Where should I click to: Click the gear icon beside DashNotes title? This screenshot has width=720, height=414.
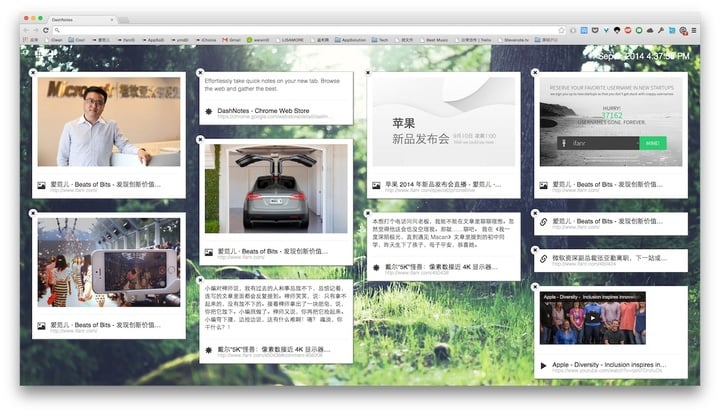click(x=208, y=110)
